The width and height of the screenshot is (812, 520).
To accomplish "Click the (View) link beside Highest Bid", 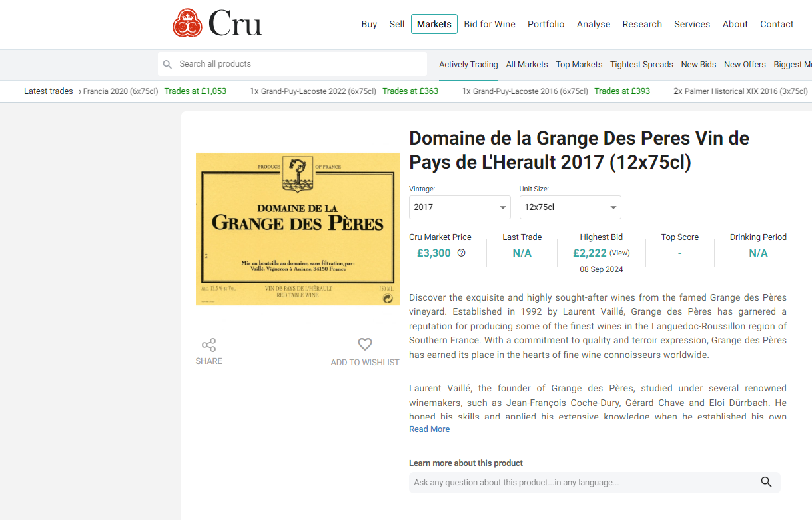I will coord(619,253).
